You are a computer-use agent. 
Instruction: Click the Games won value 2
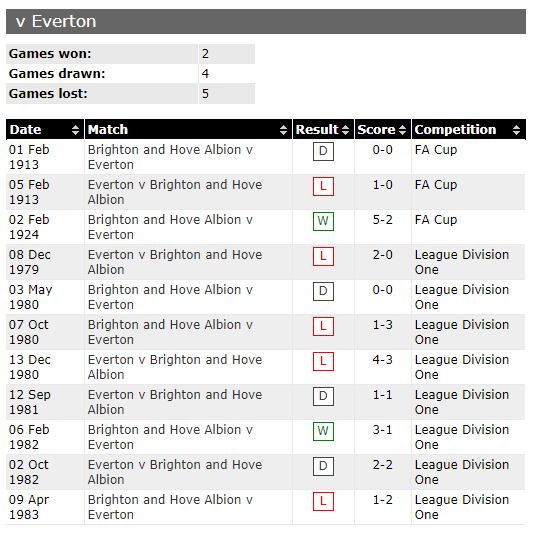point(205,54)
